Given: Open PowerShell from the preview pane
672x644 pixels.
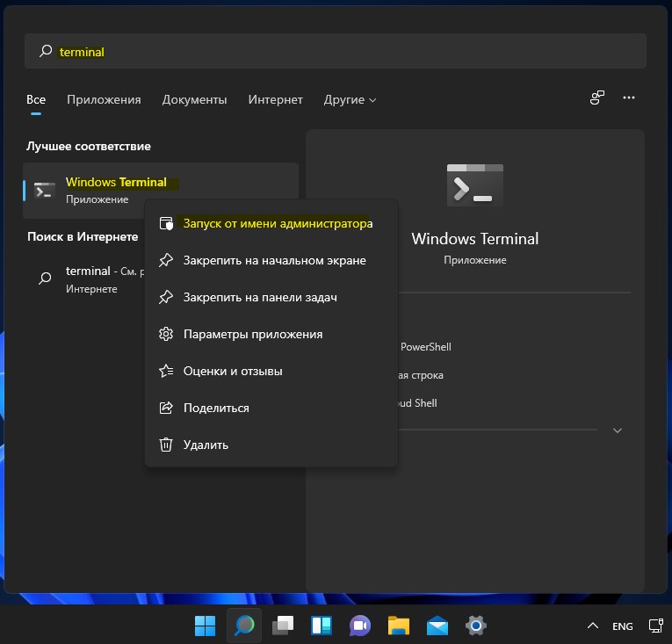Looking at the screenshot, I should pyautogui.click(x=425, y=347).
